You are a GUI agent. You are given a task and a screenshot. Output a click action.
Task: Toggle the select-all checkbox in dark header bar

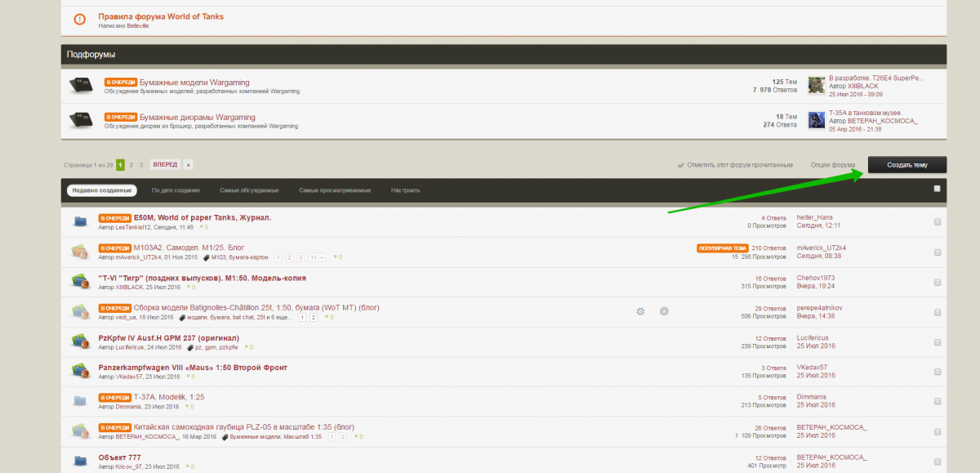click(x=938, y=189)
